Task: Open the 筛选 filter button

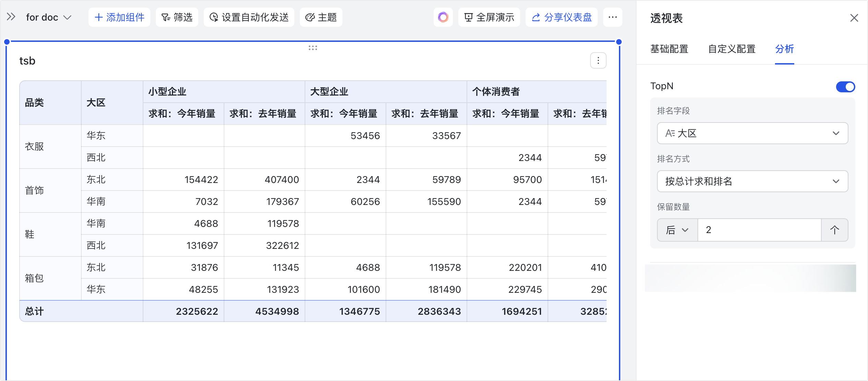Action: click(177, 17)
